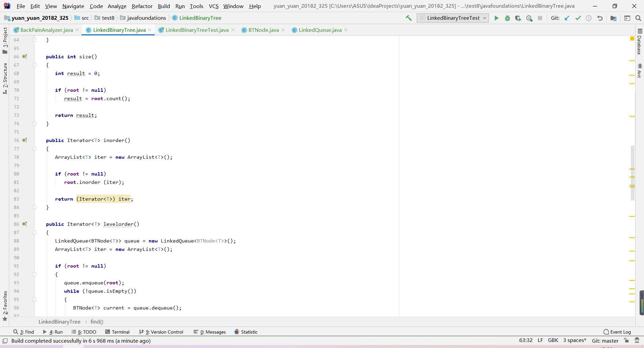This screenshot has height=348, width=644.
Task: Open the Database side panel
Action: (x=639, y=42)
